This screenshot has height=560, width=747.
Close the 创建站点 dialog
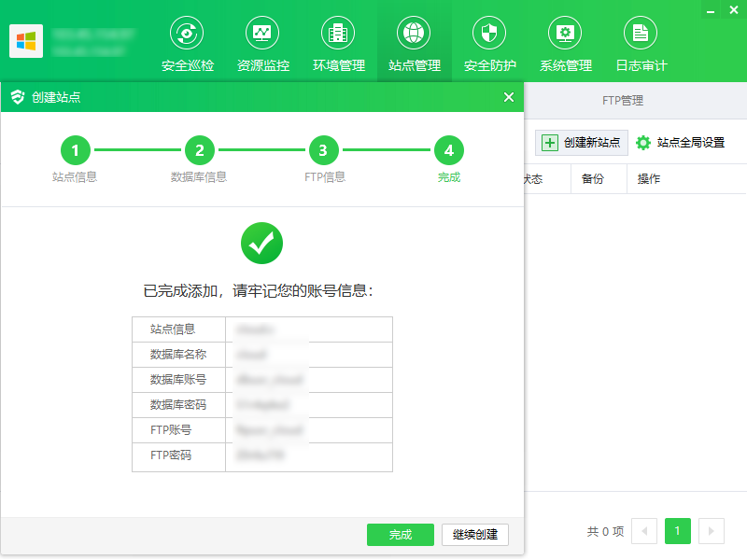click(x=509, y=97)
